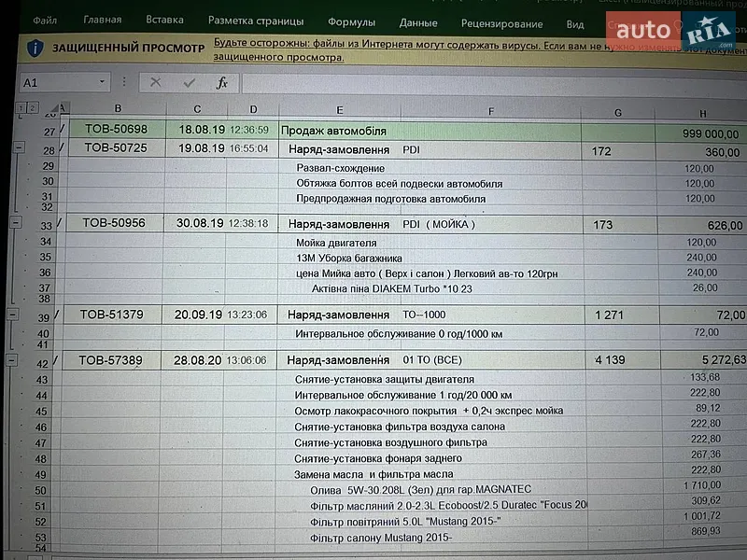This screenshot has height=560, width=747.
Task: Collapse the group at row 39
Action: 13,315
